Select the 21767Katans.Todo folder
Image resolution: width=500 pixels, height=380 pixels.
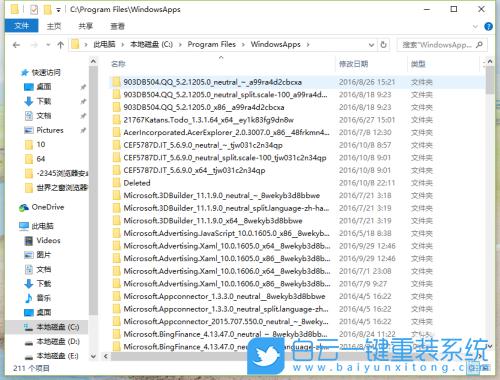(209, 120)
